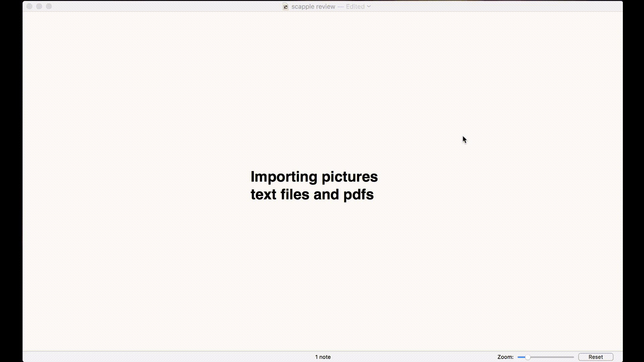This screenshot has width=644, height=362.
Task: Click the Scapple document icon in title bar
Action: (x=285, y=7)
